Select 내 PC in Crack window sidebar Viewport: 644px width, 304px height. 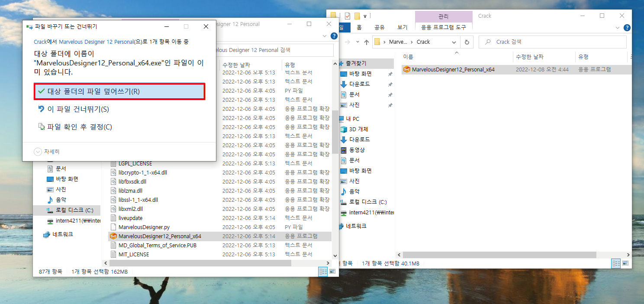coord(352,119)
